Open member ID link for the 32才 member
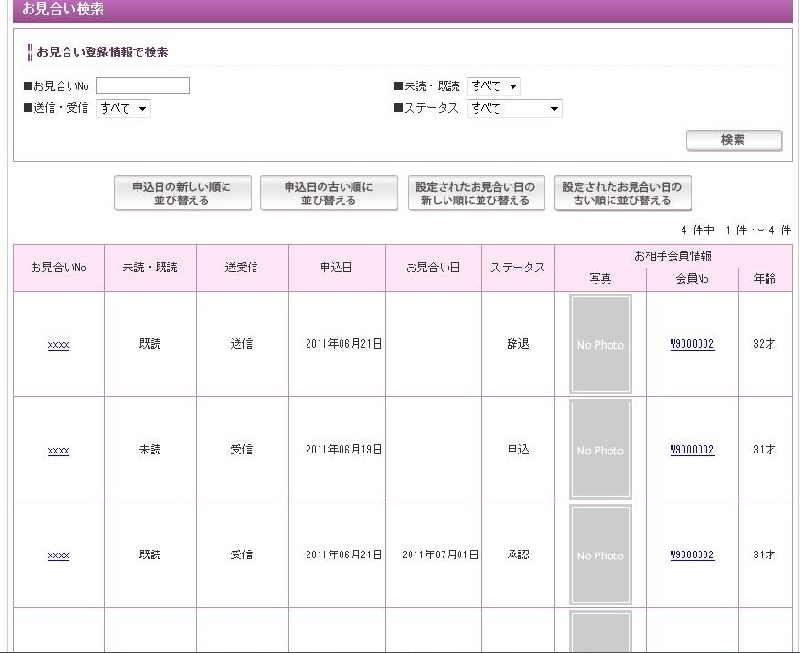Screen dimensions: 800x653 [x=692, y=345]
